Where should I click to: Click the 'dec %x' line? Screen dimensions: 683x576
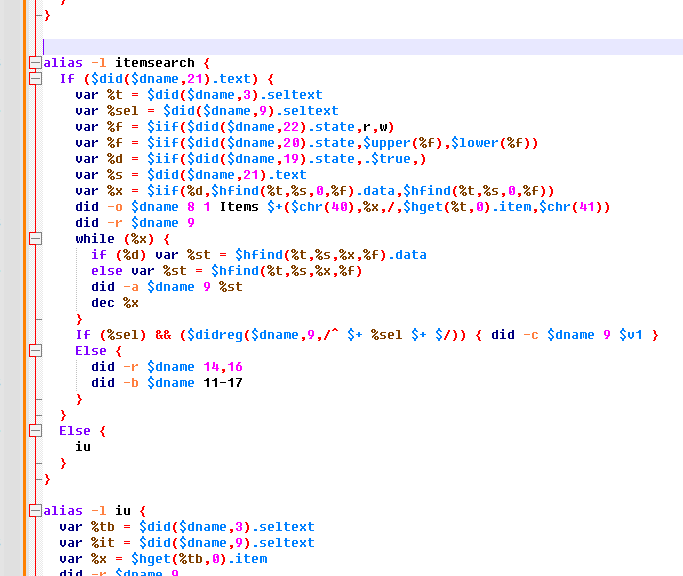pos(115,303)
